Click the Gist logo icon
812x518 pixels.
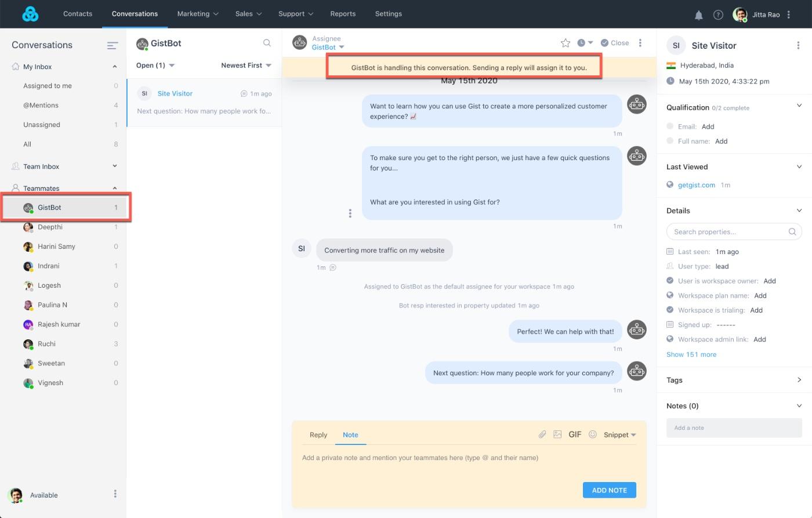pyautogui.click(x=30, y=14)
